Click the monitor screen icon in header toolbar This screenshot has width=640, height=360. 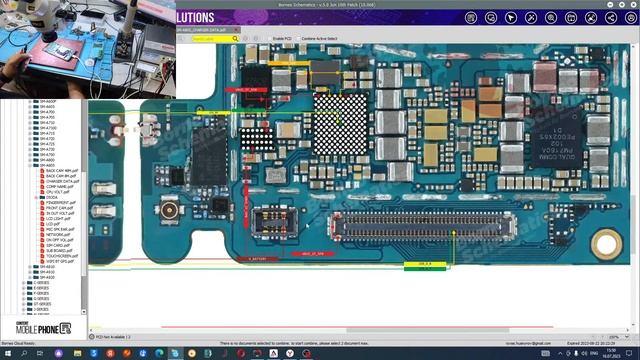click(x=491, y=18)
